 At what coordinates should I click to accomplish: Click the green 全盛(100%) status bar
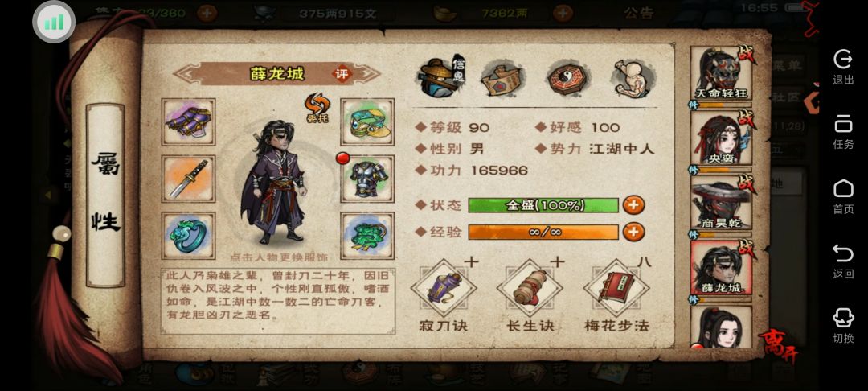[543, 205]
